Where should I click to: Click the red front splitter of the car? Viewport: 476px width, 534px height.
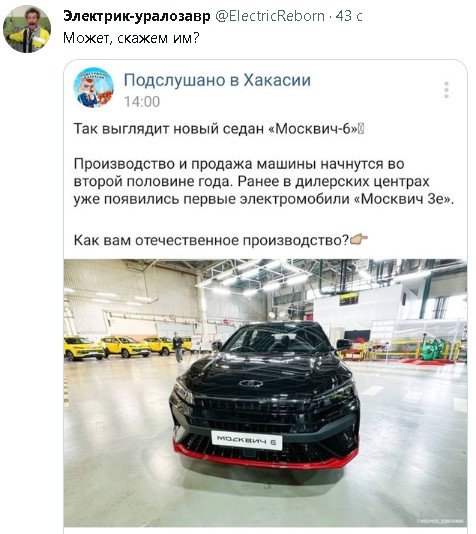(266, 456)
